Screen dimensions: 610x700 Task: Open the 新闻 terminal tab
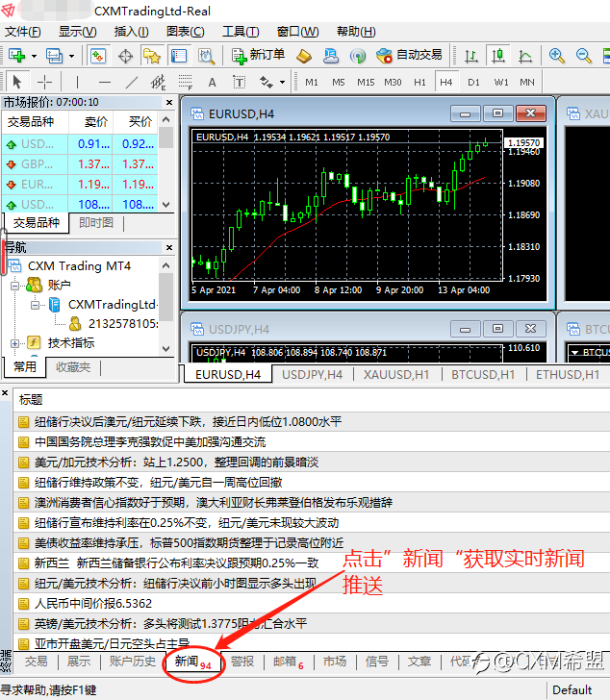[193, 662]
